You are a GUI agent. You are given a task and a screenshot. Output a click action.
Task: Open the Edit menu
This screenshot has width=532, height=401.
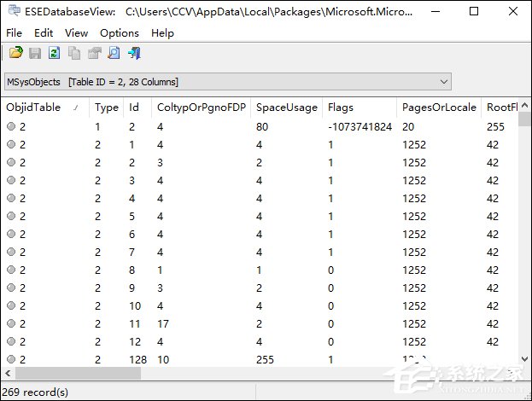point(44,32)
